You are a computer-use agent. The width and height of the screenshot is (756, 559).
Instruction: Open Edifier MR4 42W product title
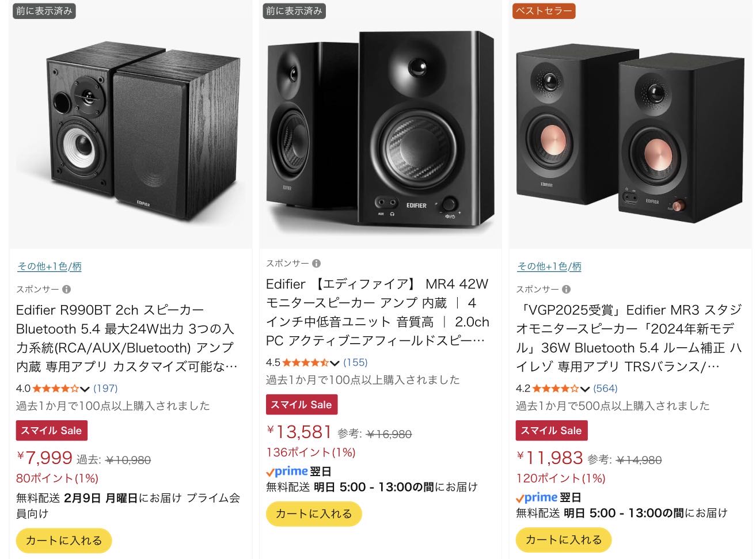377,312
